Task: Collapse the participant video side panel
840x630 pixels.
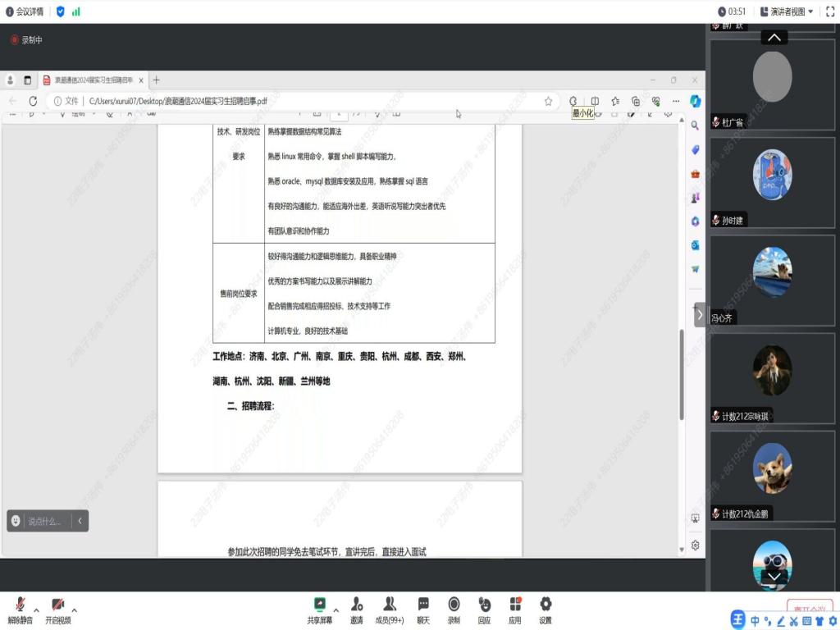Action: pyautogui.click(x=700, y=315)
